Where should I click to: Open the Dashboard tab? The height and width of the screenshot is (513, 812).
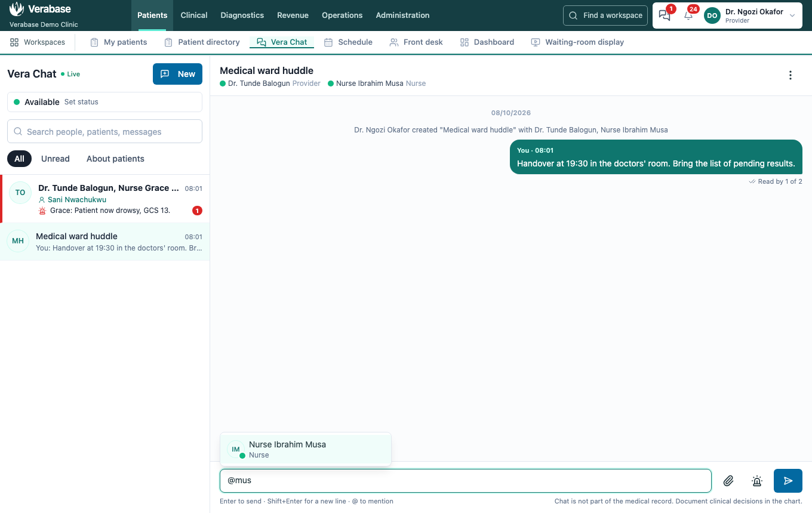[x=487, y=42]
